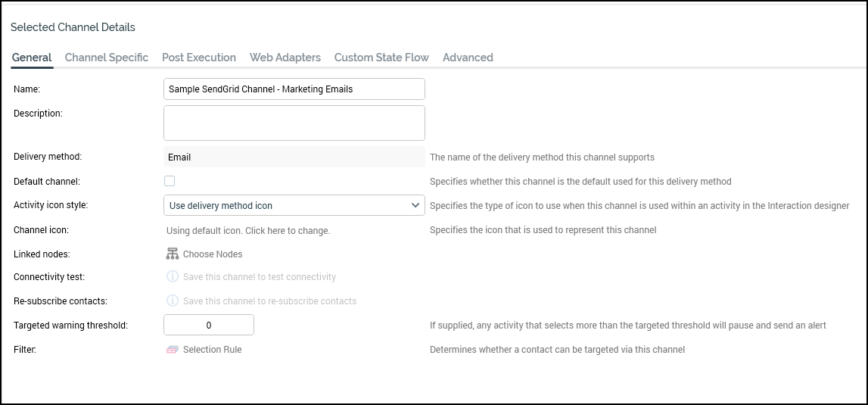This screenshot has height=405, width=868.
Task: Click 'Using default icon' link to change
Action: pyautogui.click(x=248, y=230)
